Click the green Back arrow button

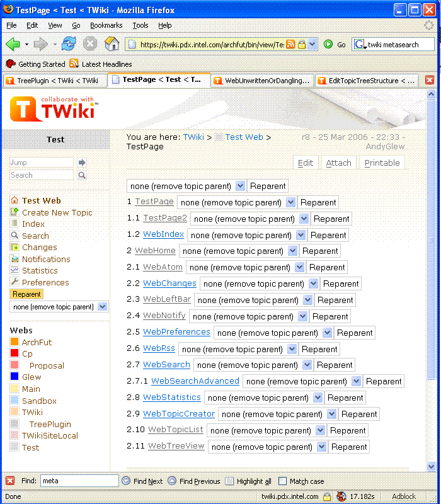[x=13, y=44]
